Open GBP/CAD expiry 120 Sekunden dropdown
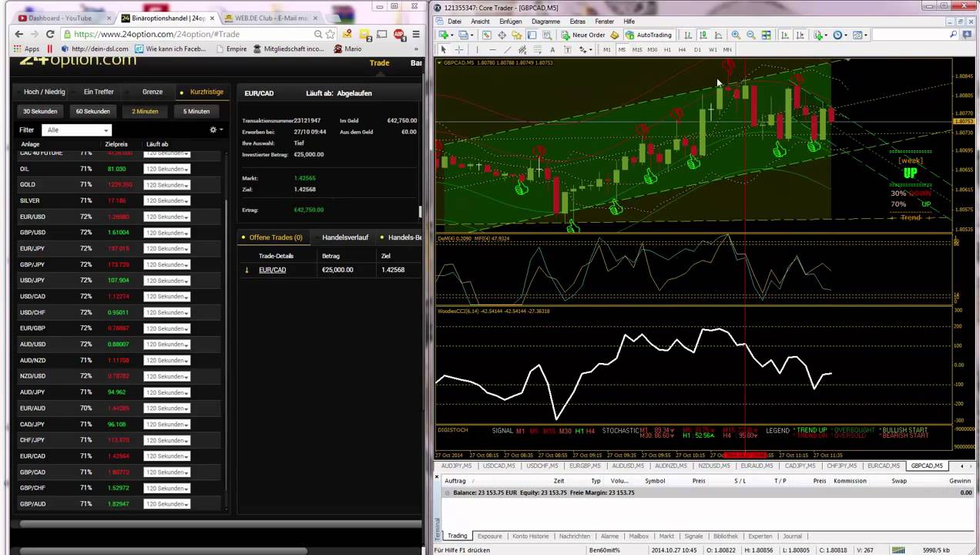980x555 pixels. click(166, 472)
